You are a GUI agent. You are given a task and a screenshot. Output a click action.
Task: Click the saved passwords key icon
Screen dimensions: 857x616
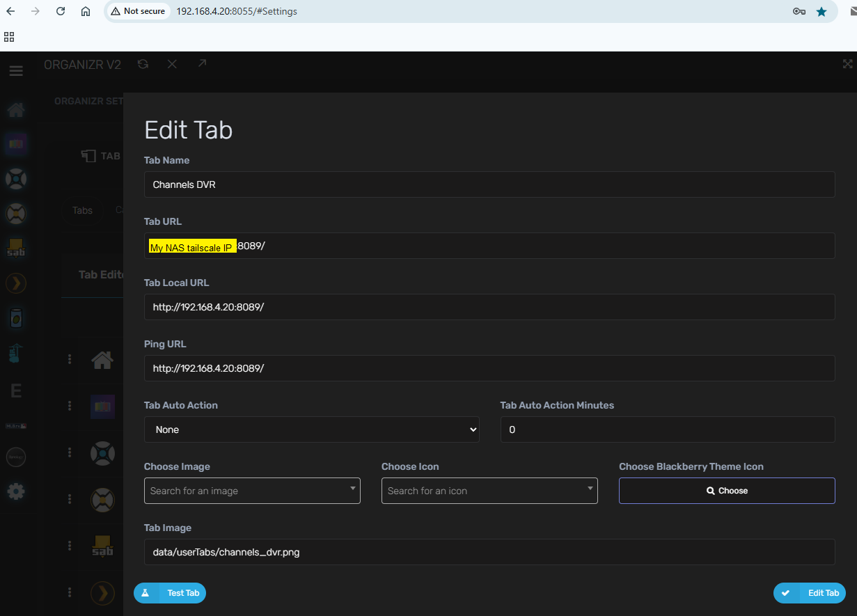pos(799,11)
